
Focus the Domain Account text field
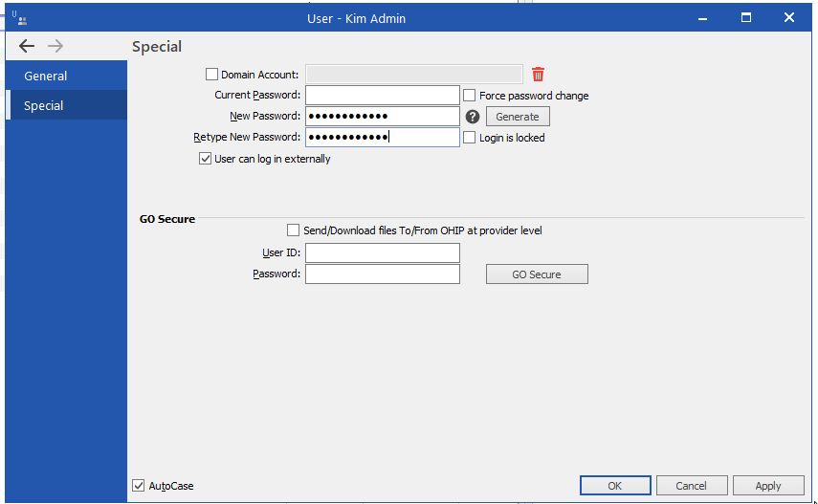[x=413, y=74]
